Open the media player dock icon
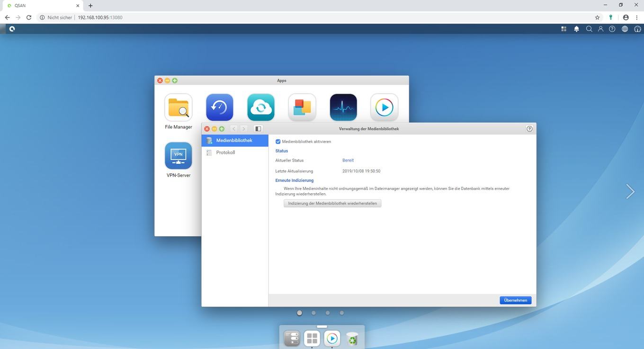The height and width of the screenshot is (349, 644). tap(332, 338)
